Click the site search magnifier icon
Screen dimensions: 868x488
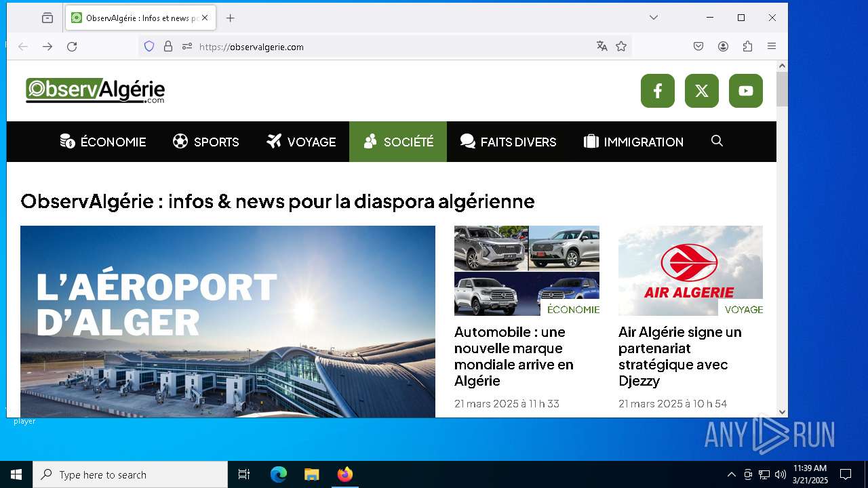tap(717, 141)
